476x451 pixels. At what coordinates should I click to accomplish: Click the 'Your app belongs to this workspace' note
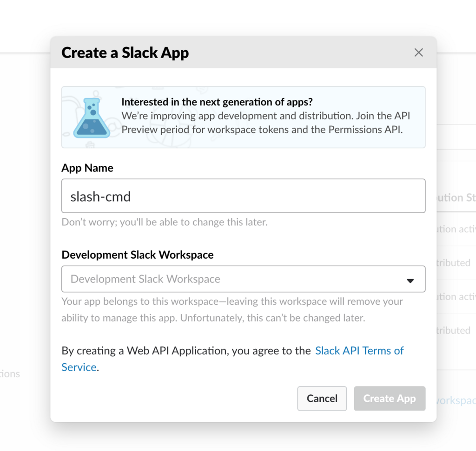(x=232, y=310)
